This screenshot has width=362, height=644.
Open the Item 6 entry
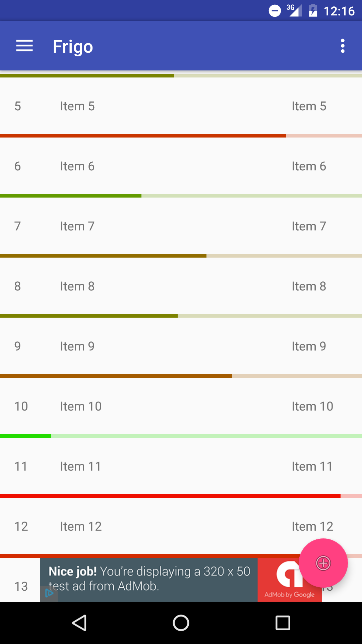(181, 166)
